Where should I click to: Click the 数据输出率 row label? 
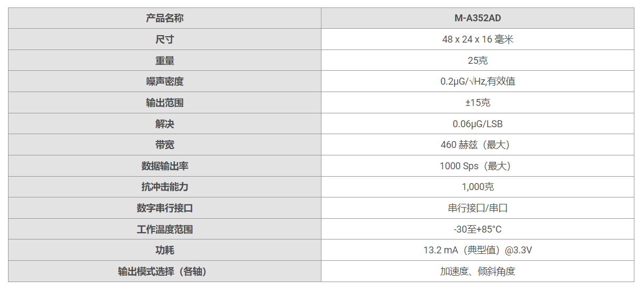[x=165, y=166]
